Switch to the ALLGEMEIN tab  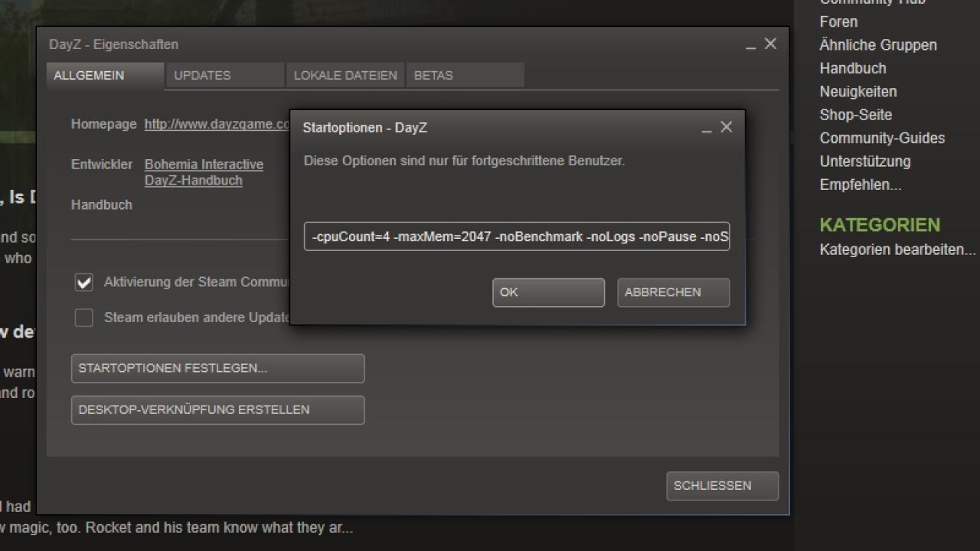point(105,75)
